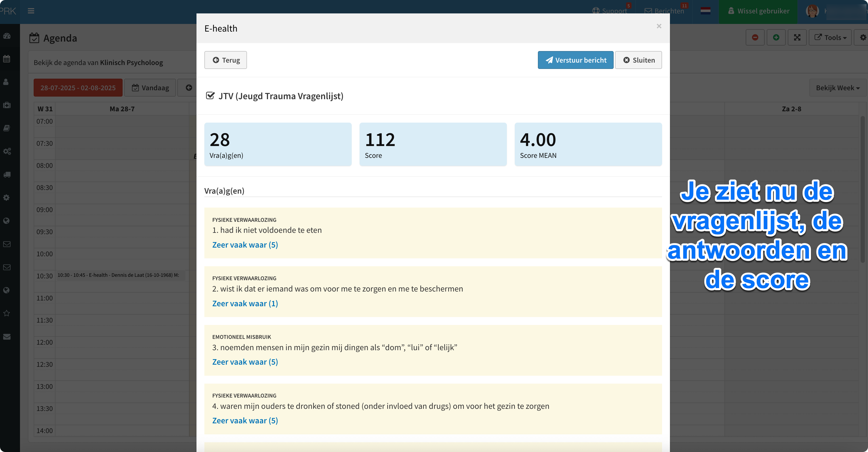This screenshot has height=452, width=868.
Task: Go back with the Terug button
Action: (x=225, y=60)
